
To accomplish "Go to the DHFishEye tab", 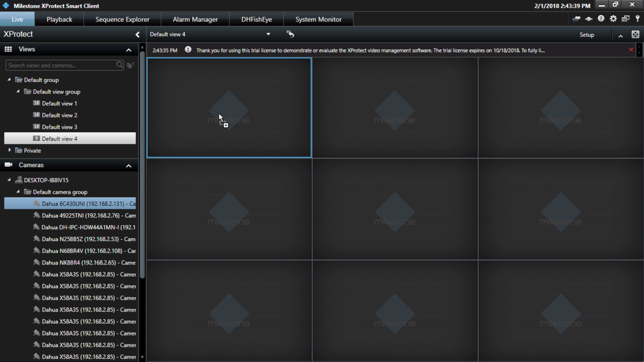I will click(257, 19).
